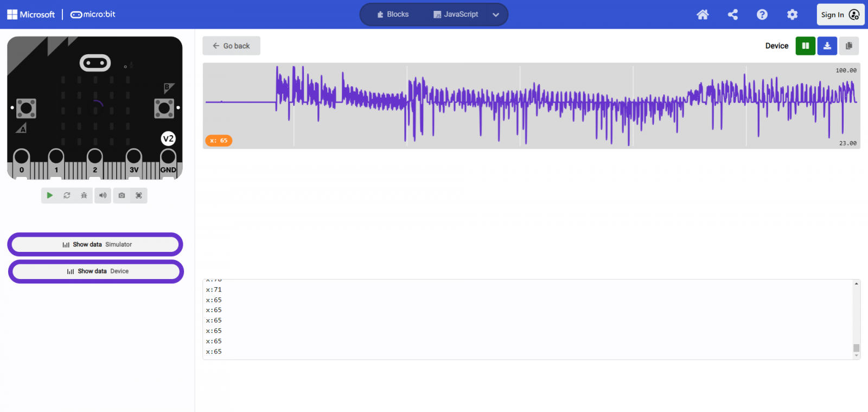Click Show data Device button
The height and width of the screenshot is (412, 868).
tap(96, 271)
